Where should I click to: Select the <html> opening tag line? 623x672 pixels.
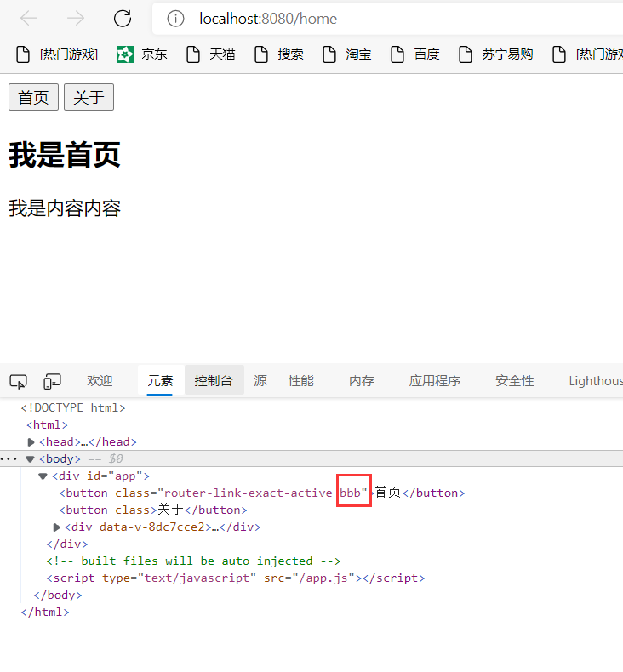point(47,424)
